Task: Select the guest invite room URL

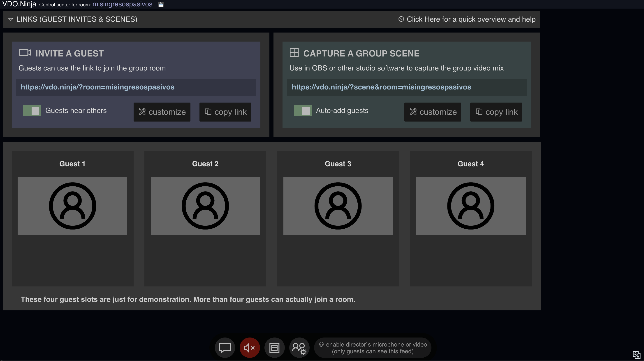Action: pos(136,87)
